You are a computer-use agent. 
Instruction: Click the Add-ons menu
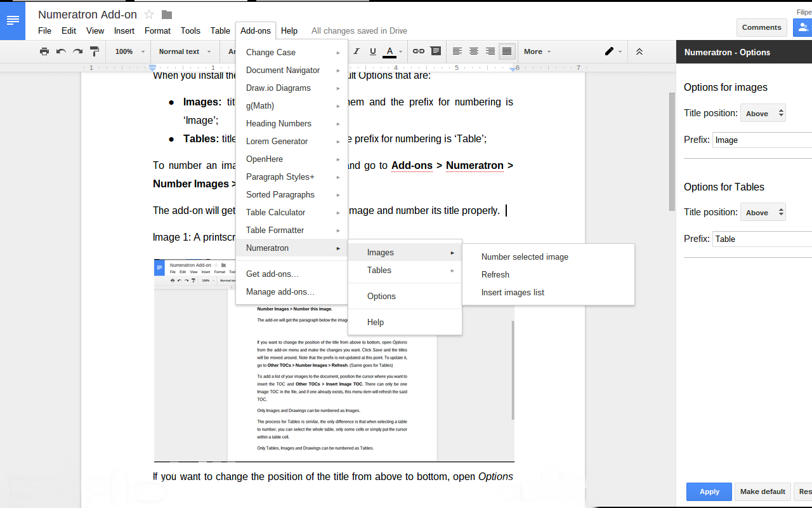256,30
